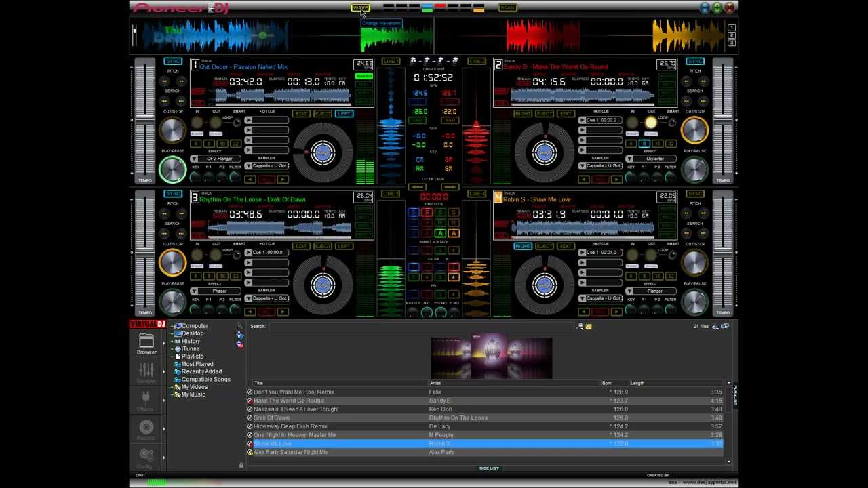868x488 pixels.
Task: Click deck 1 search backward button
Action: point(164,101)
